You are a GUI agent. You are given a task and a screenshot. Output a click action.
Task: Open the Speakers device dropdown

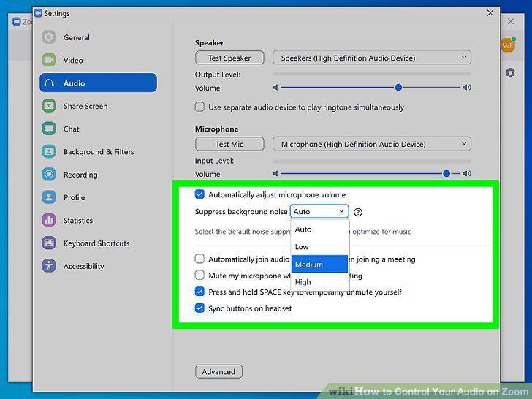(x=372, y=58)
